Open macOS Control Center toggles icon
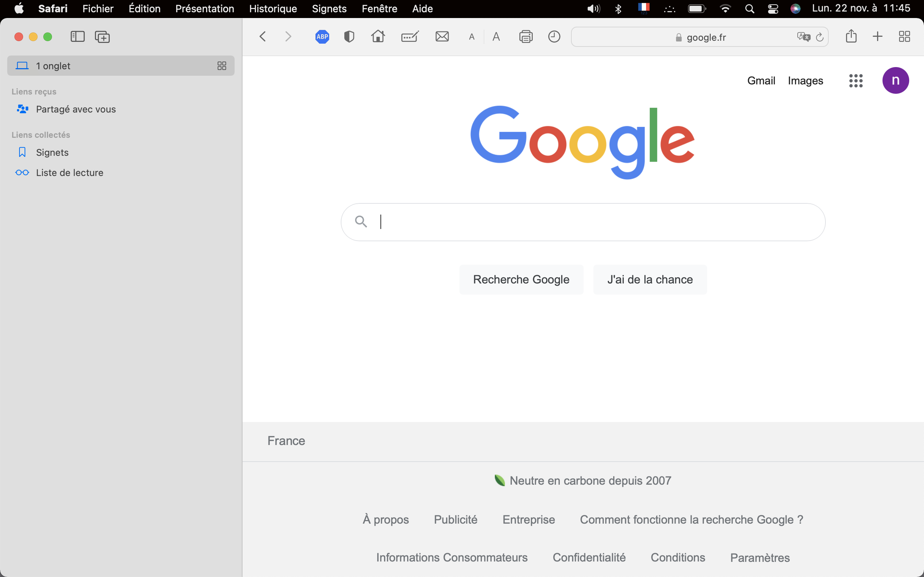This screenshot has height=577, width=924. coord(773,8)
